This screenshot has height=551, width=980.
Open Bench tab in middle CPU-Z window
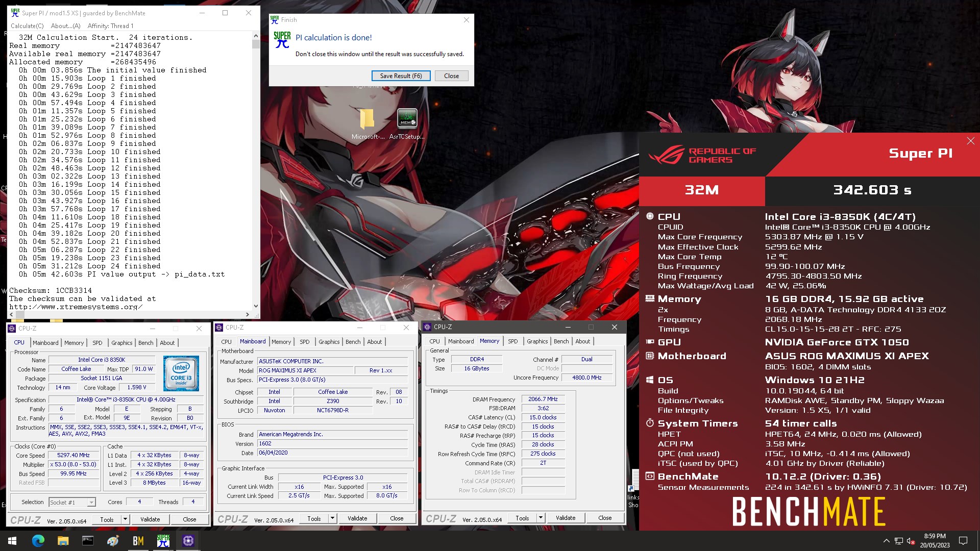[x=353, y=342]
